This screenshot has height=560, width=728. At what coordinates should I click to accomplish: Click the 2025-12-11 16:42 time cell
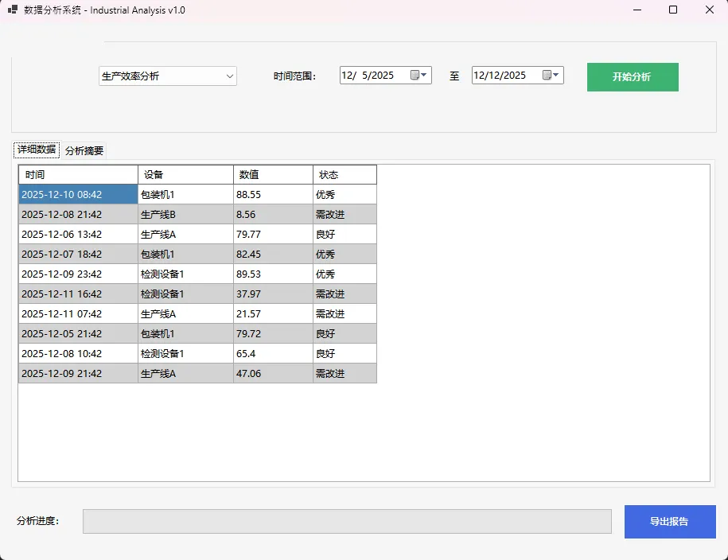pyautogui.click(x=78, y=294)
